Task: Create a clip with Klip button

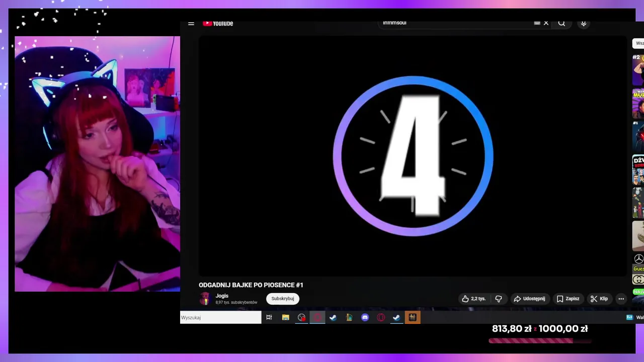Action: [x=599, y=299]
